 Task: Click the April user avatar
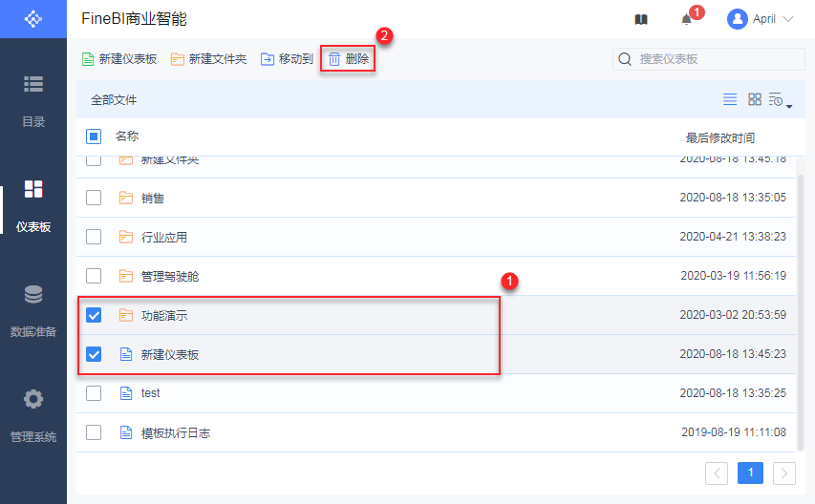click(737, 19)
